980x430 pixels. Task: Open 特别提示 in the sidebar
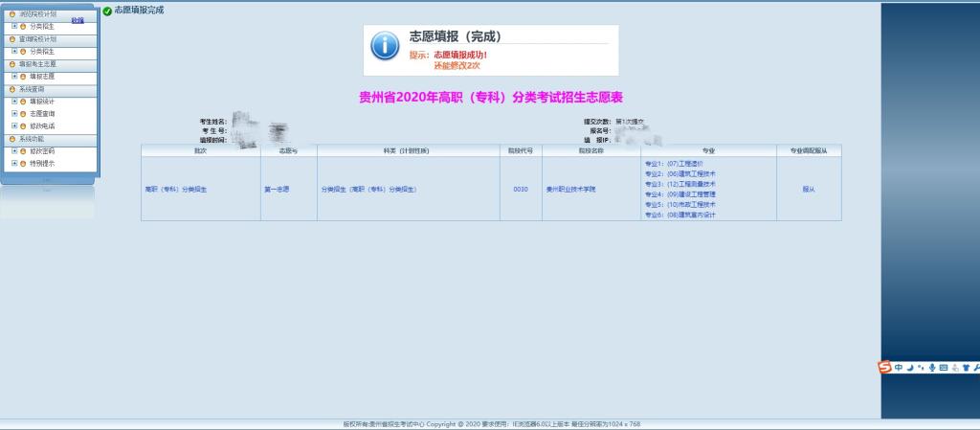pos(42,164)
